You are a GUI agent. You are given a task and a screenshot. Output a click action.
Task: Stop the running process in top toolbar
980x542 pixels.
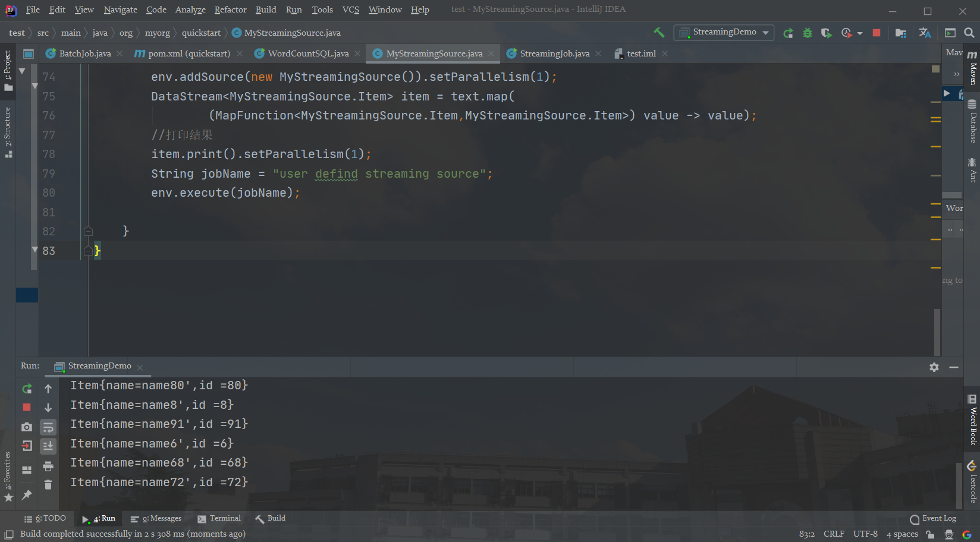tap(876, 33)
